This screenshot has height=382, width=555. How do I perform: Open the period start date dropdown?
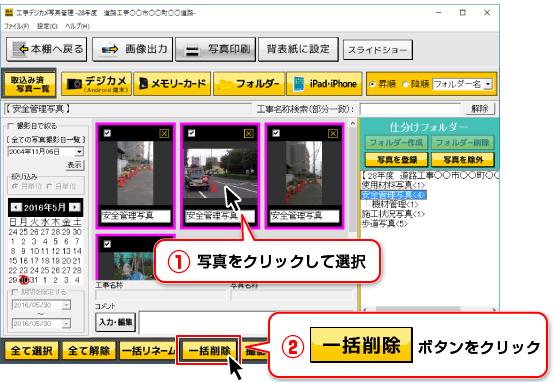point(66,305)
